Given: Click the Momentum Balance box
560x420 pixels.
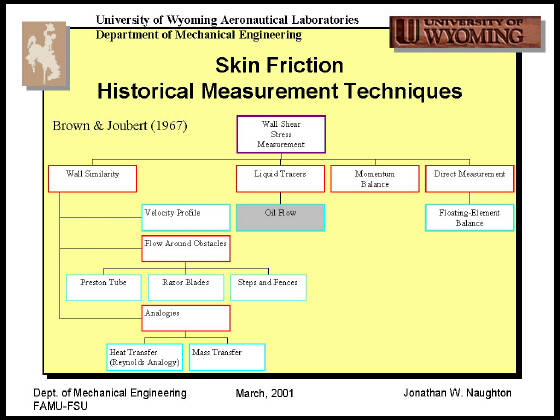Looking at the screenshot, I should [375, 179].
